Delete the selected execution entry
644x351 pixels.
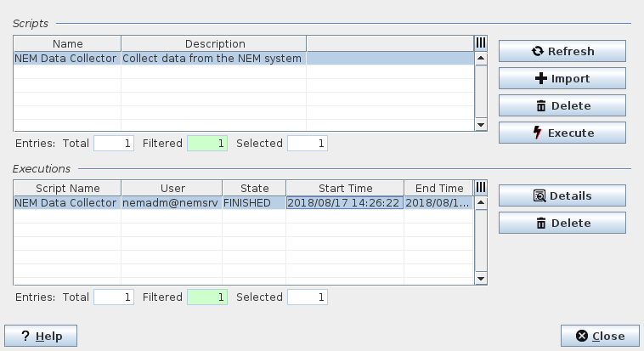pos(562,223)
